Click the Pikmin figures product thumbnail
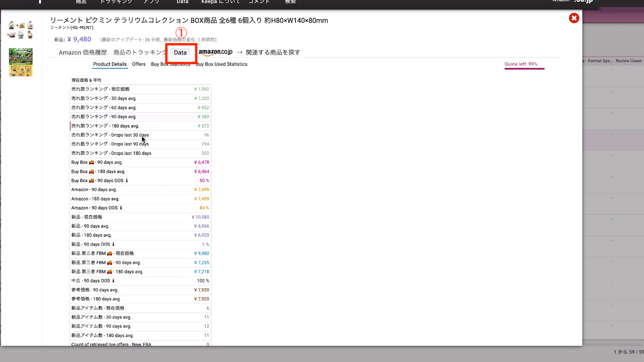Screen dimensions: 644x362 click(21, 30)
